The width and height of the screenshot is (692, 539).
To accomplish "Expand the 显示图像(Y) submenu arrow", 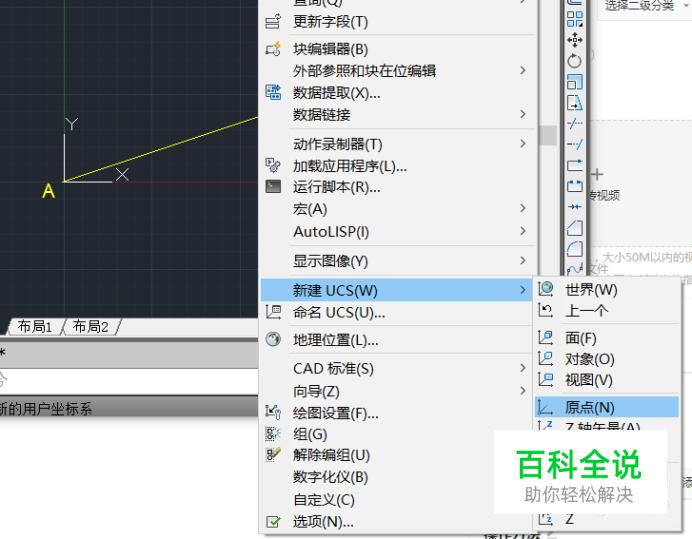I will (523, 260).
